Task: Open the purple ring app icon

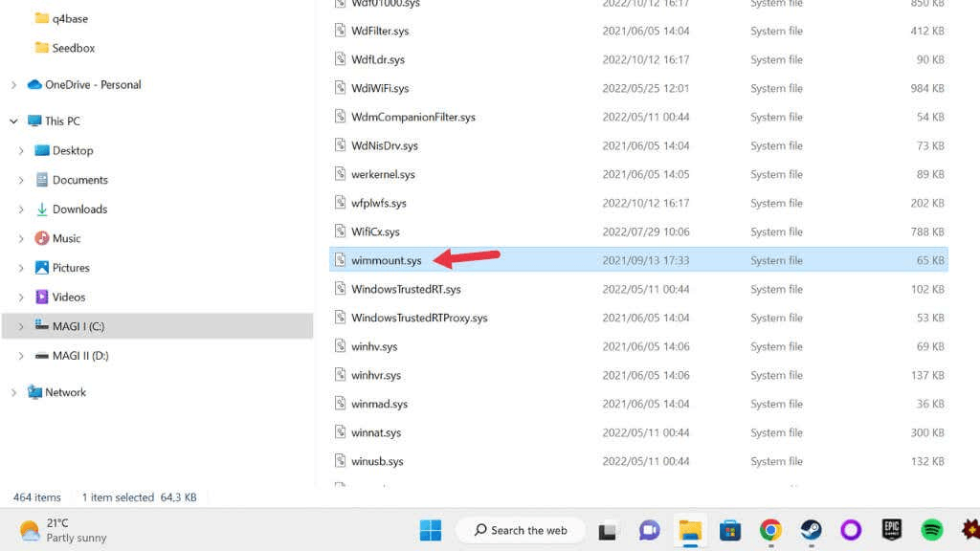Action: [x=851, y=530]
